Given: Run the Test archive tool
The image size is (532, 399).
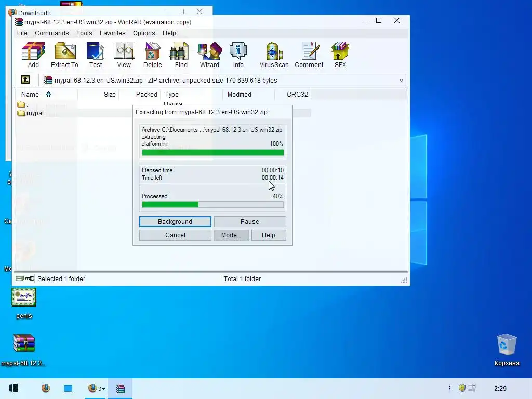Looking at the screenshot, I should click(x=96, y=54).
